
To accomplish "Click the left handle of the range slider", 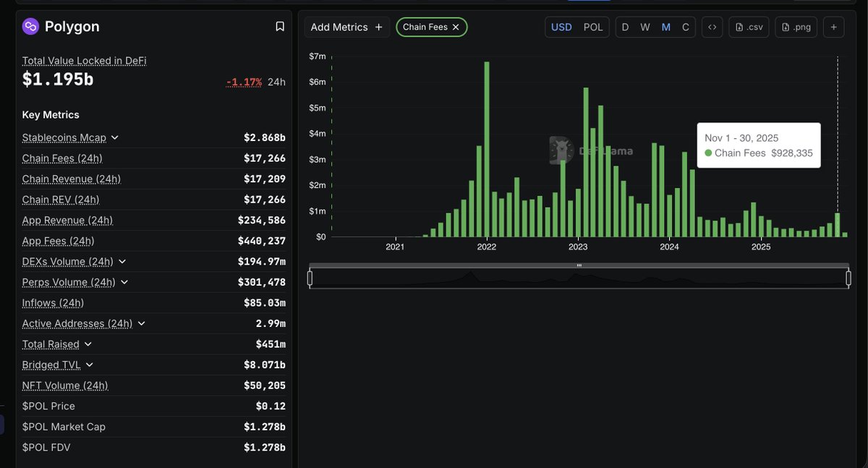I will tap(310, 278).
